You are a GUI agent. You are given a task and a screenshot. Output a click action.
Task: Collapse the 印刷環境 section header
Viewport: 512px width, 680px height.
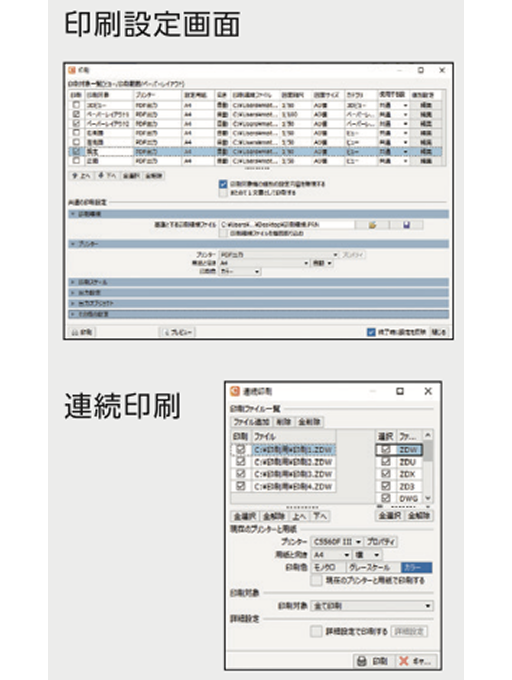(258, 214)
